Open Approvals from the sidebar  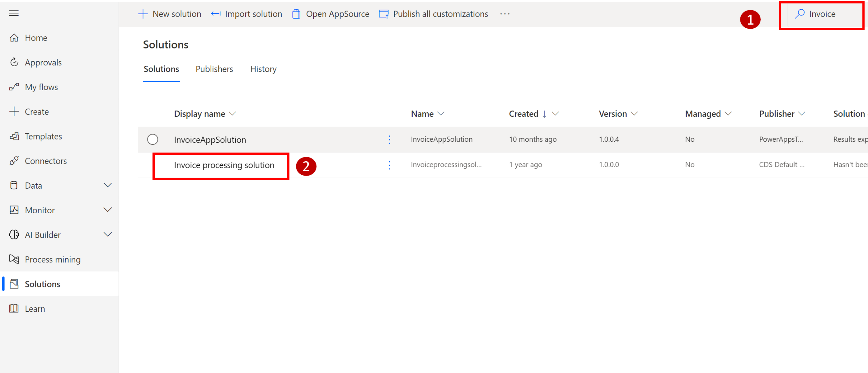click(x=43, y=62)
